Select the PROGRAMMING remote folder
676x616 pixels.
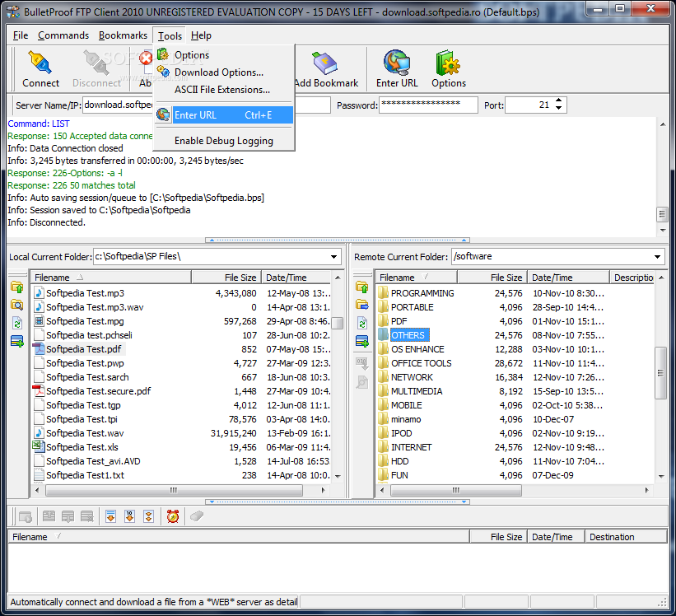[422, 293]
